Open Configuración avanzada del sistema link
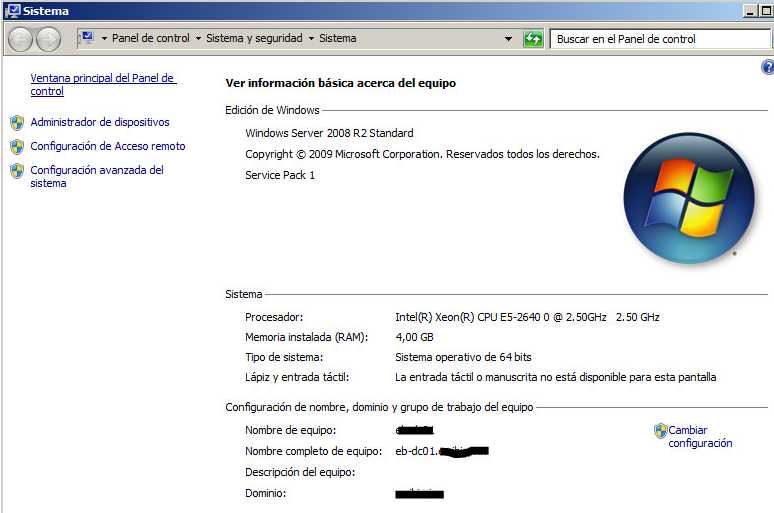Screen dimensions: 774x513 tap(97, 176)
